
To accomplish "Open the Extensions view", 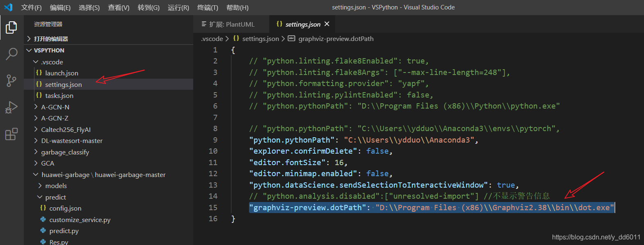I will click(x=11, y=134).
